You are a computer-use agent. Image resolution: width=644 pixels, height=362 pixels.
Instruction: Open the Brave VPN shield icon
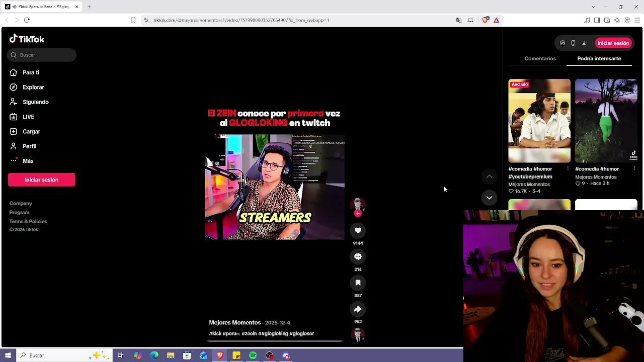coord(627,20)
